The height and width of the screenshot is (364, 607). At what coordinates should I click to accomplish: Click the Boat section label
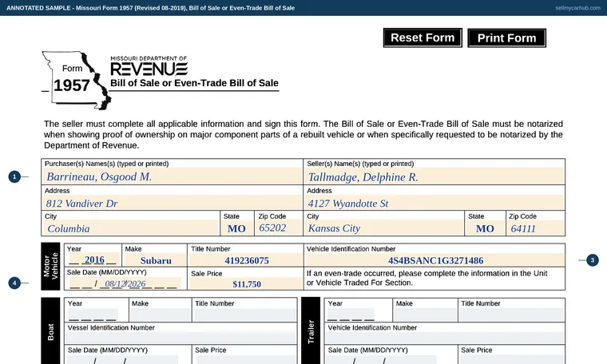click(50, 332)
